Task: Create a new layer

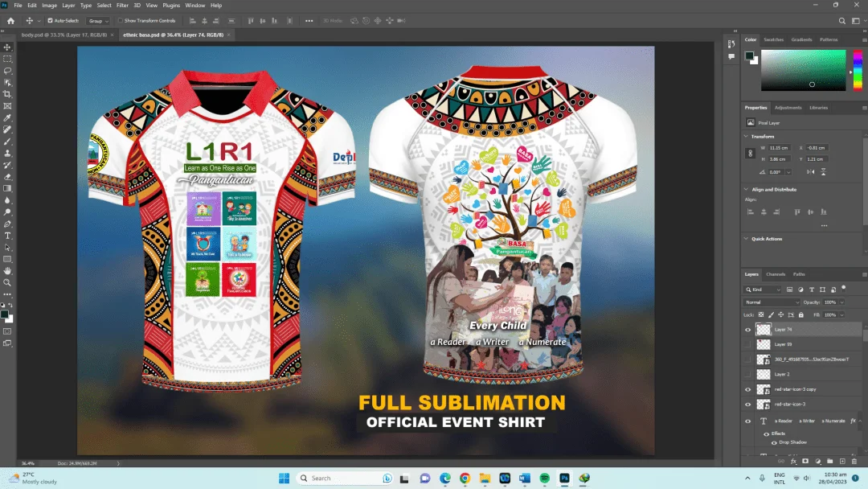Action: [x=842, y=462]
